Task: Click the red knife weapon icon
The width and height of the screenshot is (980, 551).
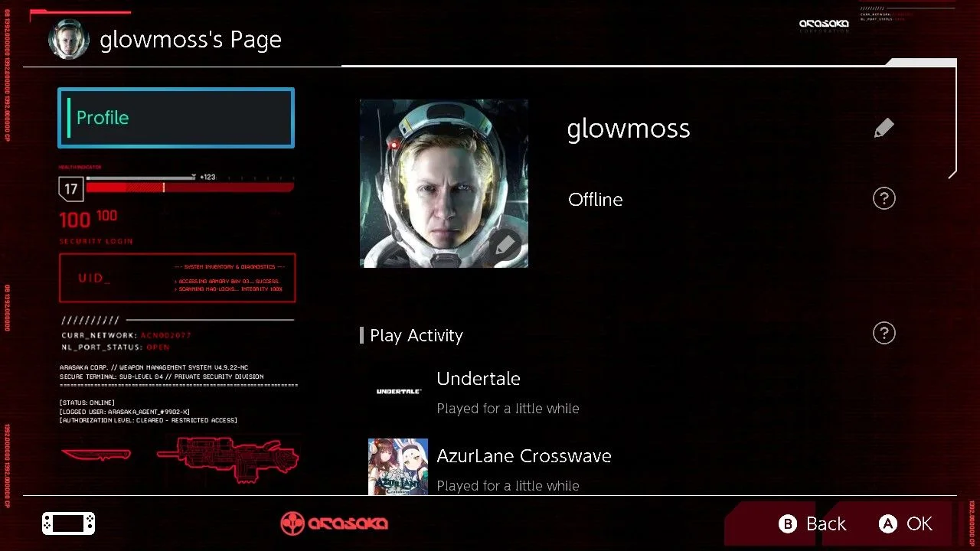Action: coord(96,455)
